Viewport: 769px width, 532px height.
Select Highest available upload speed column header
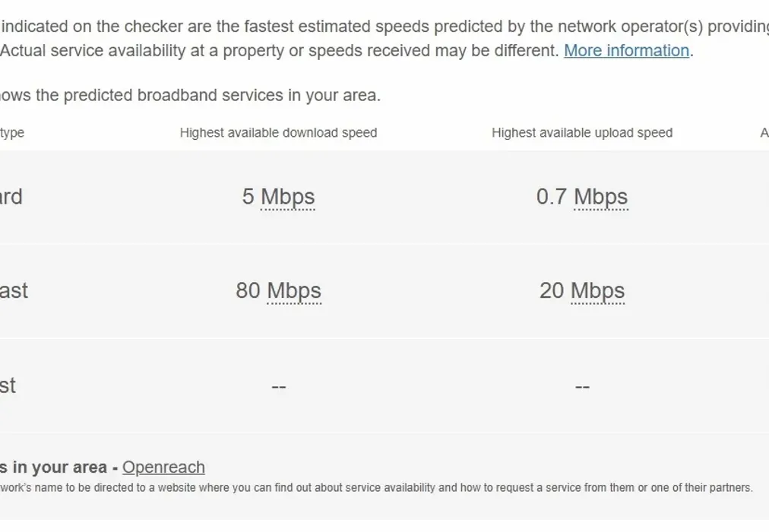click(582, 133)
